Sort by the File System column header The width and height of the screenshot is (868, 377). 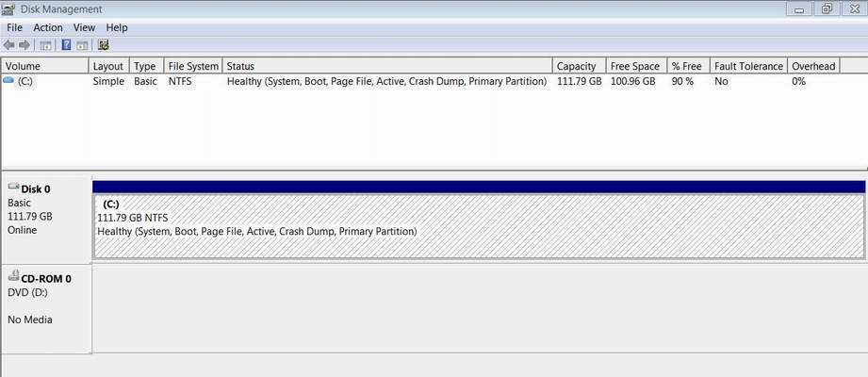(193, 66)
